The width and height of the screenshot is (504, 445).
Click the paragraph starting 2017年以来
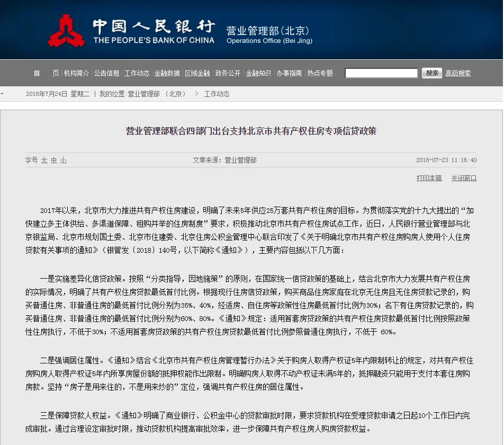(x=249, y=230)
